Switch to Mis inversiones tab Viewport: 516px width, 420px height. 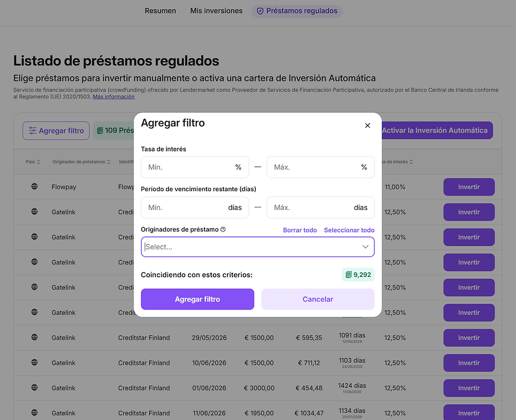point(216,11)
